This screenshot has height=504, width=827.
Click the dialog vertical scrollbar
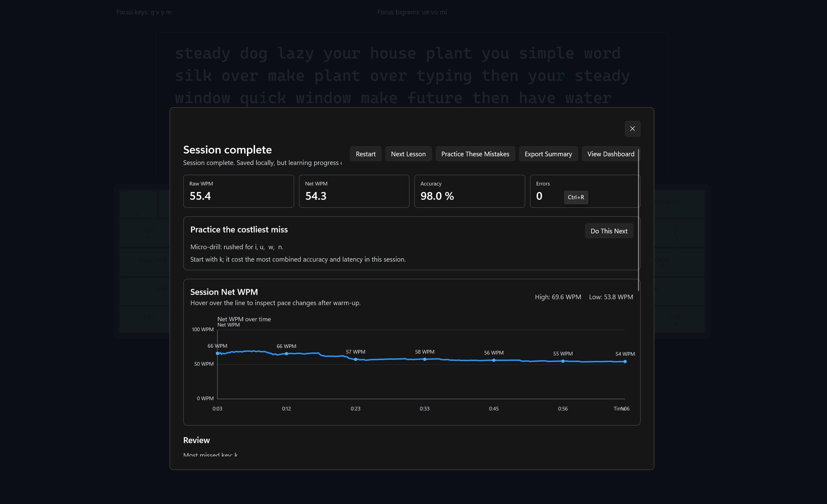click(x=639, y=220)
